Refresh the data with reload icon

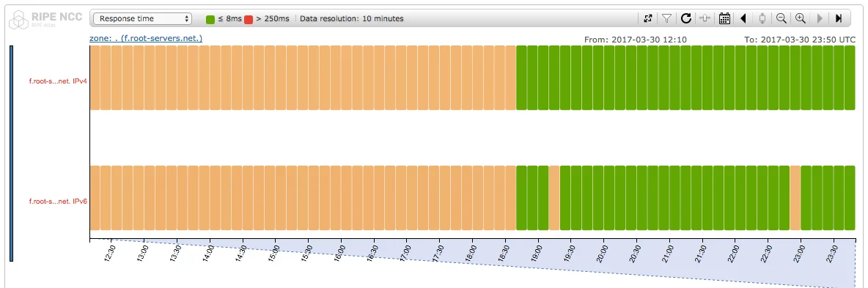coord(686,18)
